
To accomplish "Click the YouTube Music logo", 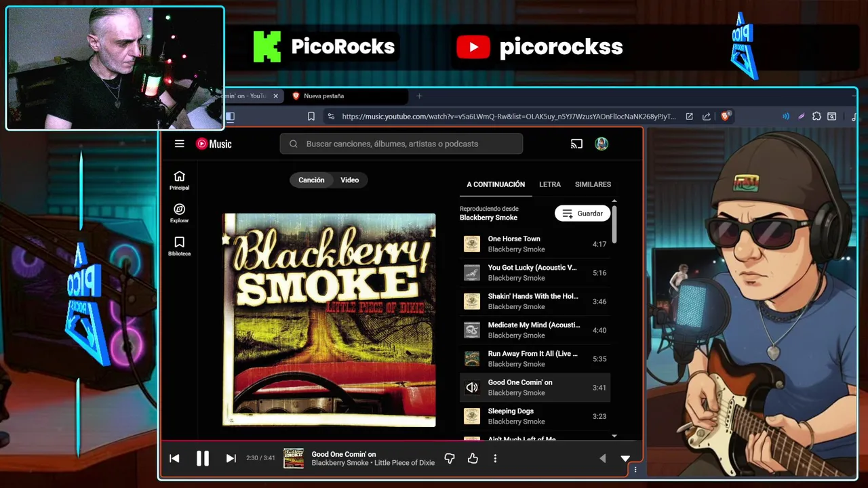I will 214,144.
